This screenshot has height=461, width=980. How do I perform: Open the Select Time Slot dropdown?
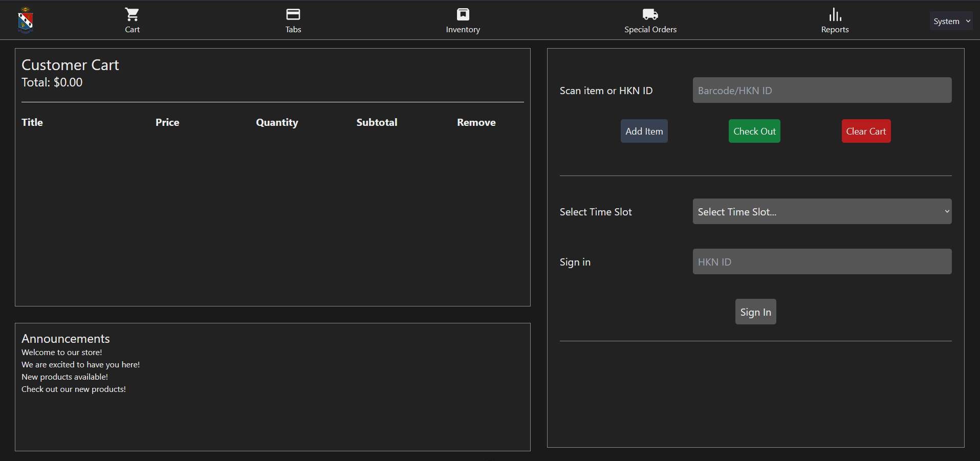pyautogui.click(x=822, y=211)
